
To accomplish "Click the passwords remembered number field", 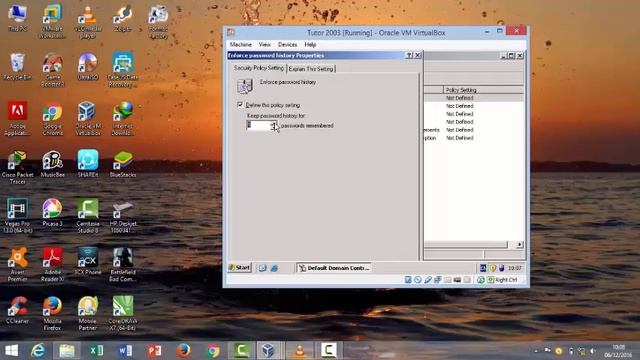I will tap(258, 125).
